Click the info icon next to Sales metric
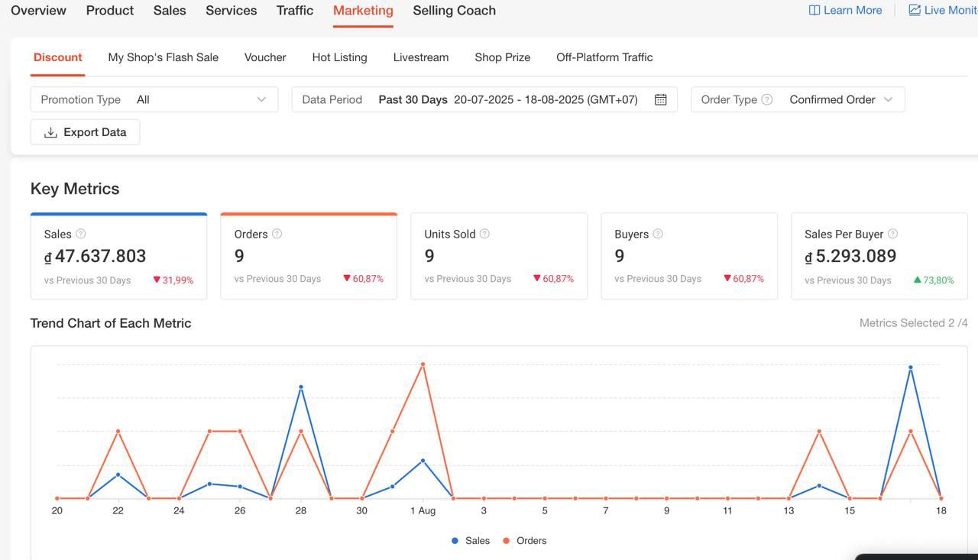Screen dimensions: 978x560 pos(81,234)
